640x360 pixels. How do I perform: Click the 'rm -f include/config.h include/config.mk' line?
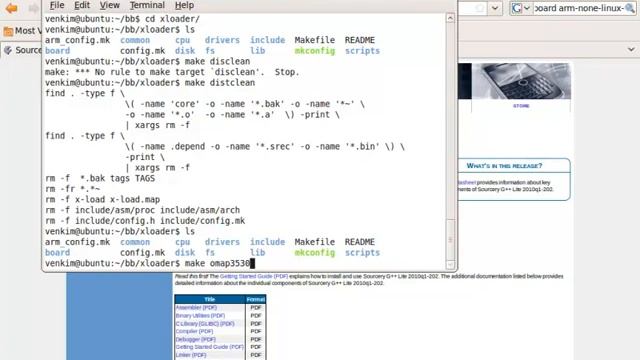point(145,221)
